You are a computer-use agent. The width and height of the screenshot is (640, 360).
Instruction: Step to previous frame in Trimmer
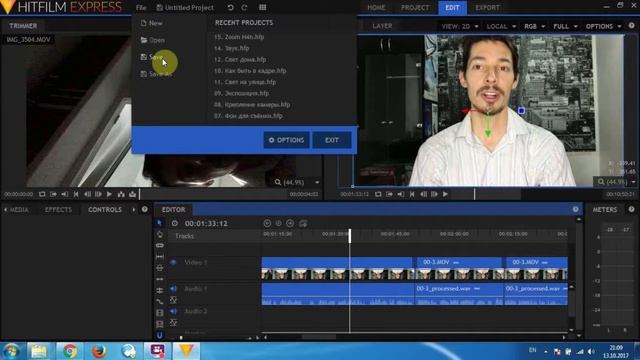tap(87, 194)
